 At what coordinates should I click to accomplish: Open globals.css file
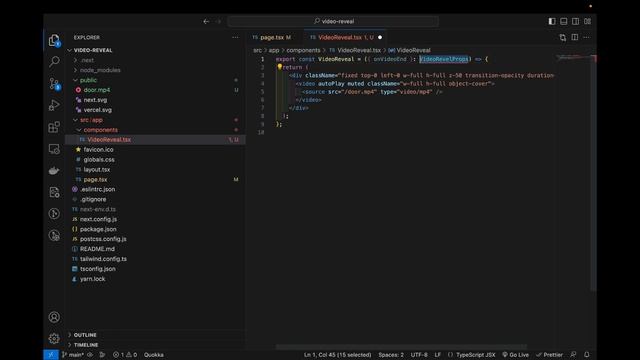click(x=99, y=160)
